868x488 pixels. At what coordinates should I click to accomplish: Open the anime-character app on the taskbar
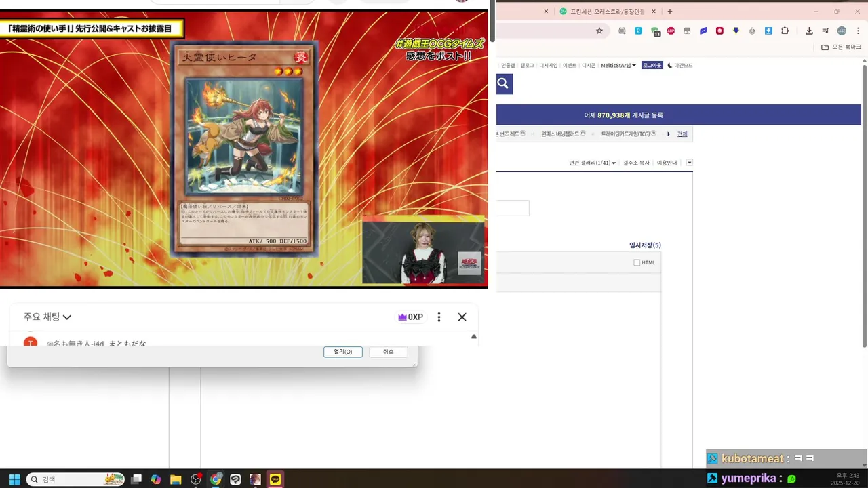pos(255,479)
